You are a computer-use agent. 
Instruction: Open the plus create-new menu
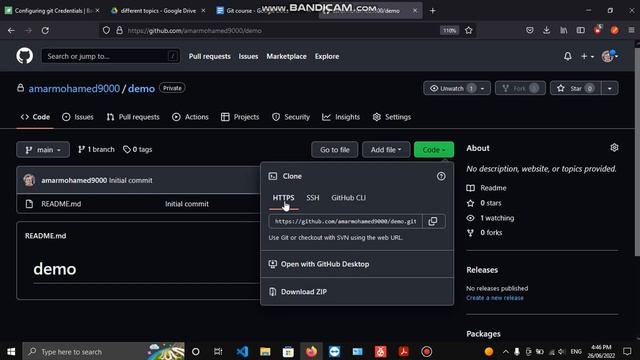click(x=587, y=56)
